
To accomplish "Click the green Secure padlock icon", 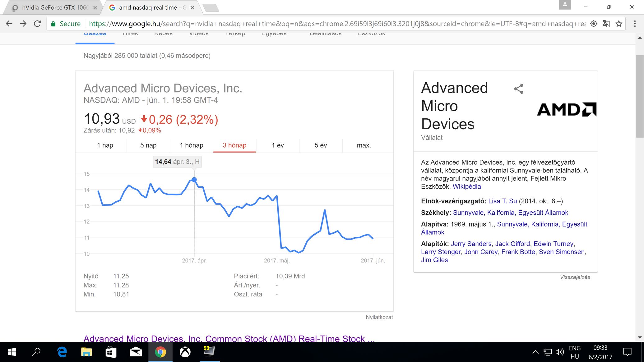I will pos(53,24).
